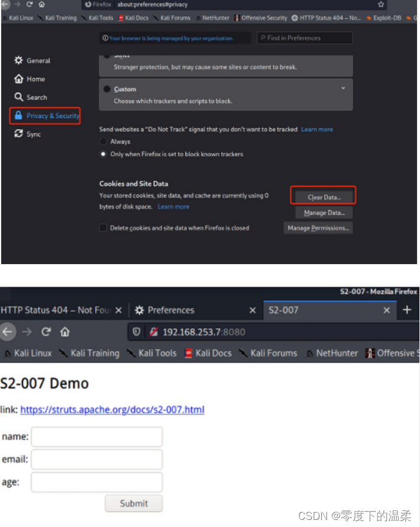The image size is (420, 527).
Task: Click the insecure connection lock icon
Action: 154,332
